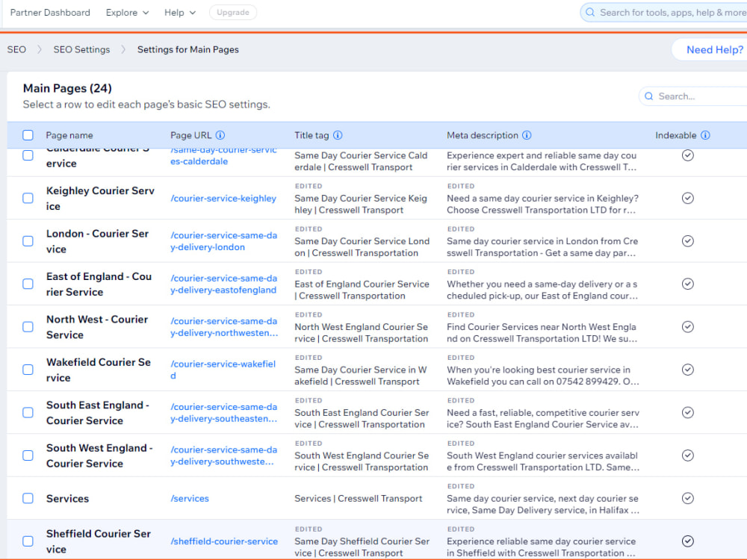Click indexable check icon for Keighley Courier Service
The height and width of the screenshot is (560, 747).
click(x=688, y=198)
